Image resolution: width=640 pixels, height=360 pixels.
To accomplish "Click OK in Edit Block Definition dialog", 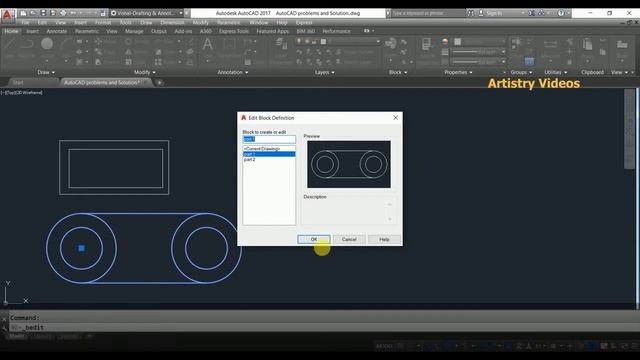I will 313,239.
